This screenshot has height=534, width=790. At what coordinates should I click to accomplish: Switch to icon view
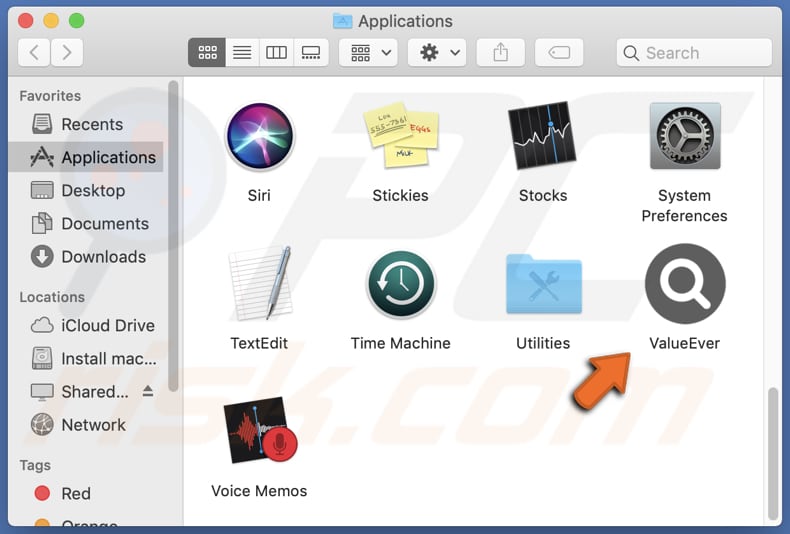coord(207,52)
